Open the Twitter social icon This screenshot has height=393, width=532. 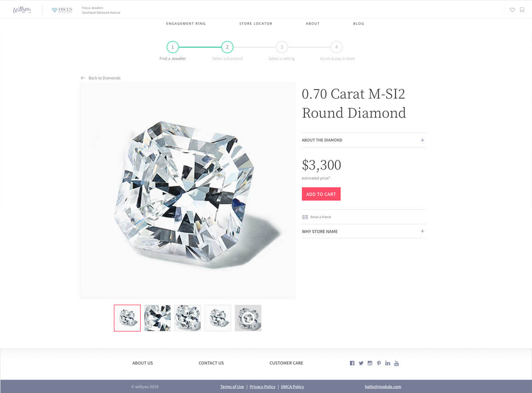pyautogui.click(x=361, y=363)
